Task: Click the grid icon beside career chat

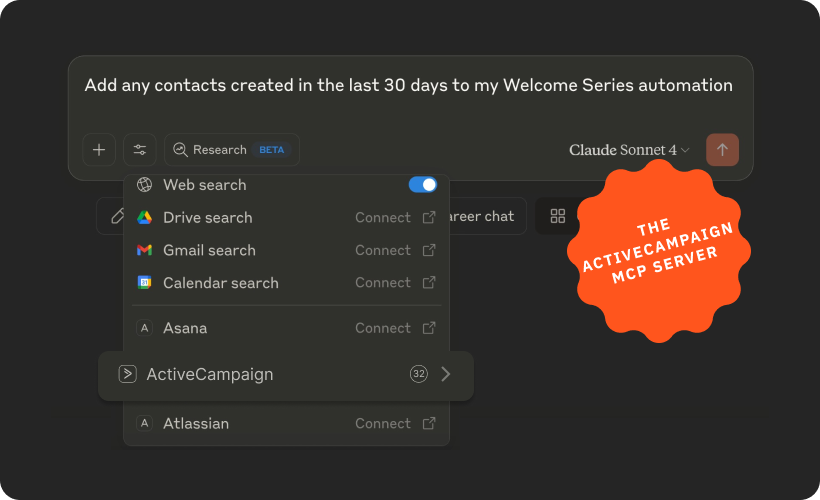Action: [x=558, y=216]
